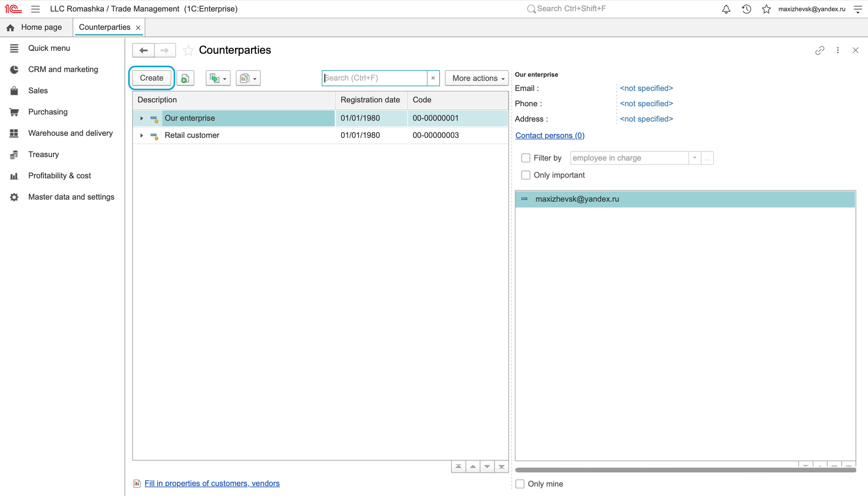Open CRM and marketing section

tap(63, 69)
